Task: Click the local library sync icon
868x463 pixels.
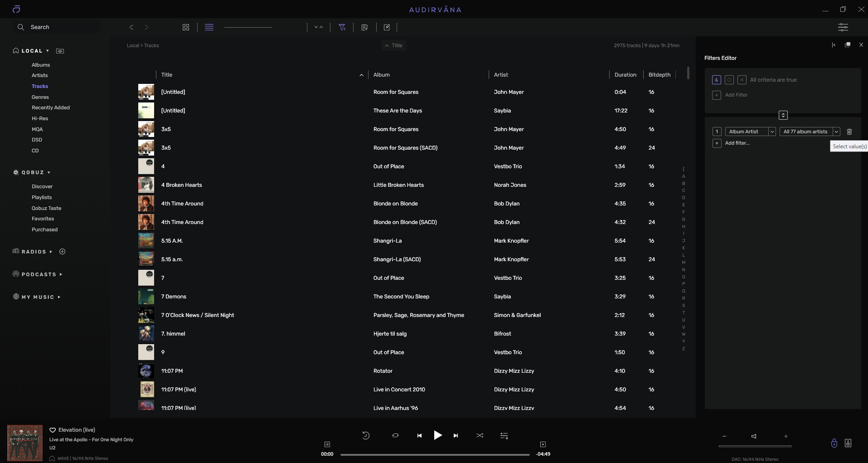Action: [60, 51]
